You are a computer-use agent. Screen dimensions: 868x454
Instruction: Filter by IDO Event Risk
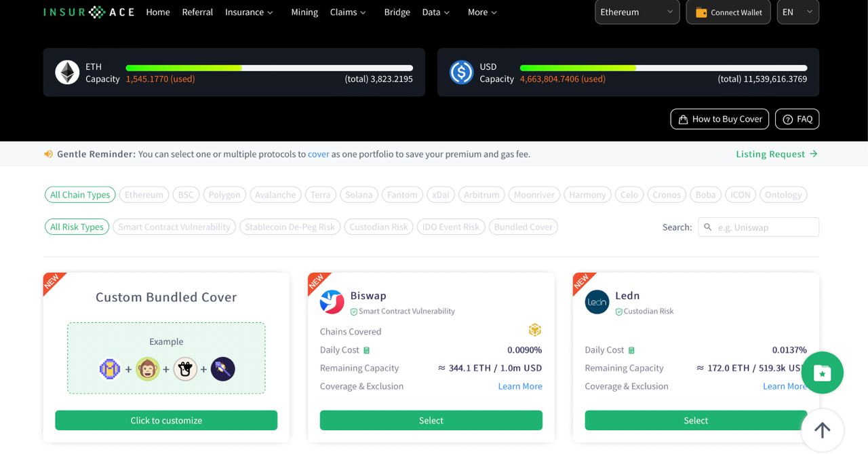tap(451, 227)
